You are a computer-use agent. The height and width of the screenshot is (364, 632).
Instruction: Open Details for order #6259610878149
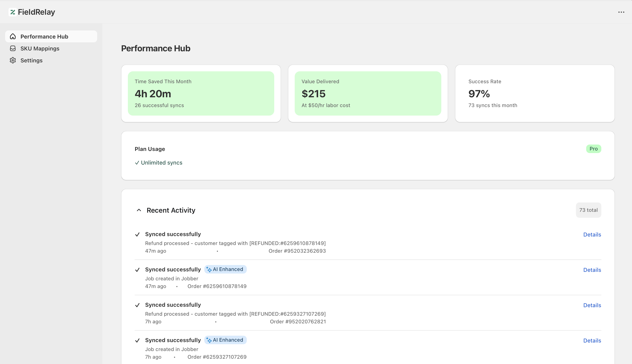(x=592, y=270)
